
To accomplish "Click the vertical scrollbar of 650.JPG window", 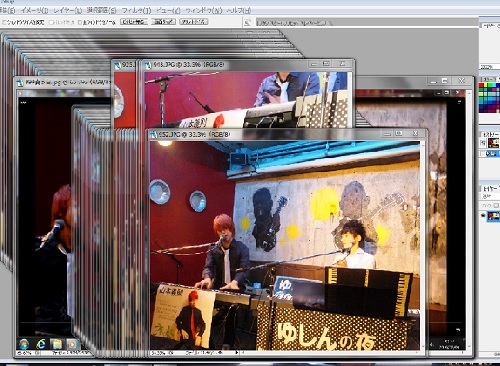I will click(x=422, y=245).
